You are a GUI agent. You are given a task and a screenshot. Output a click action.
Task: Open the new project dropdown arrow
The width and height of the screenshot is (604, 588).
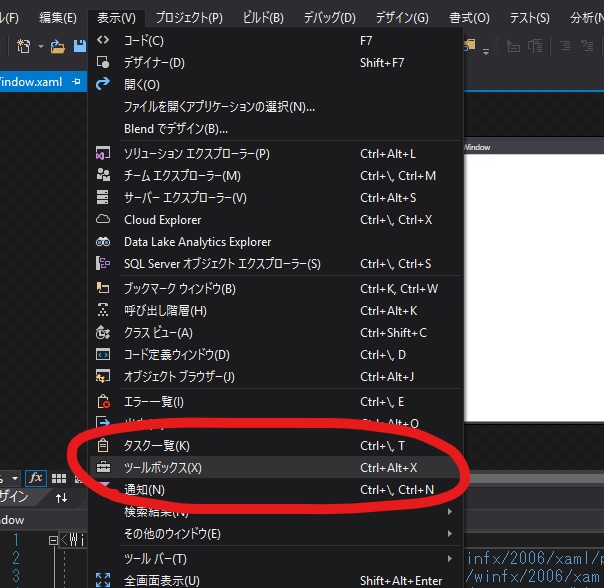click(40, 47)
